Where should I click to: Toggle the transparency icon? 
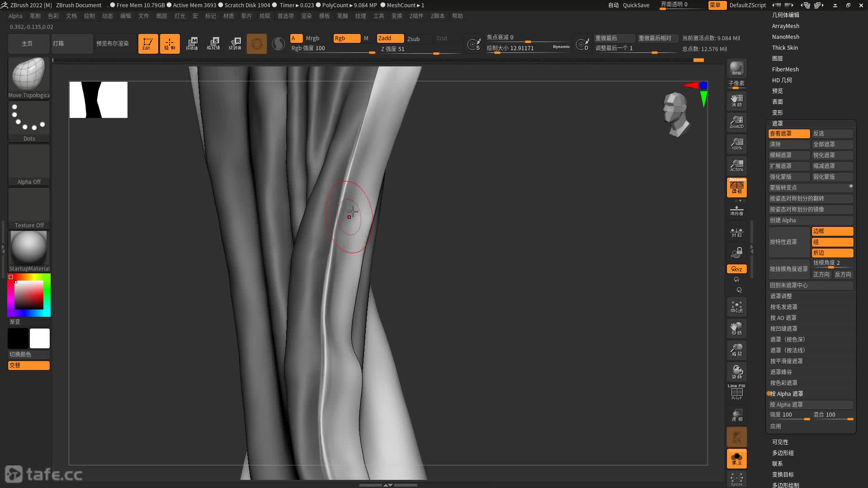(736, 415)
